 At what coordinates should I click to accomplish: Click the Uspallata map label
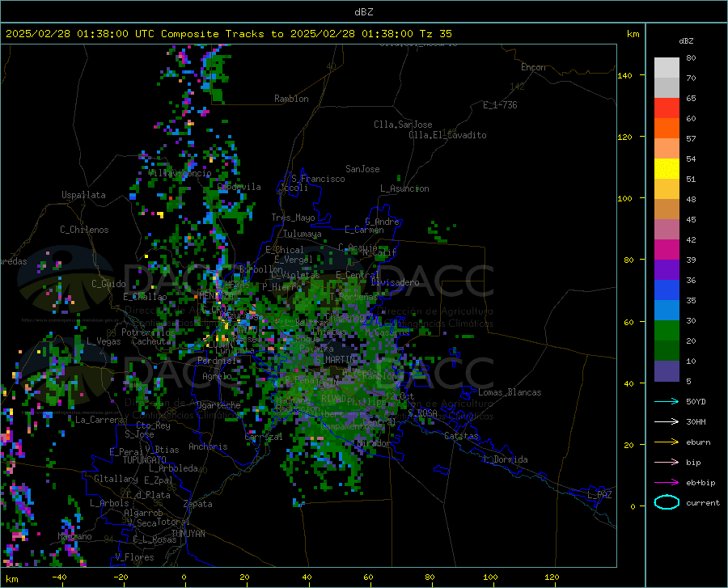(x=83, y=195)
